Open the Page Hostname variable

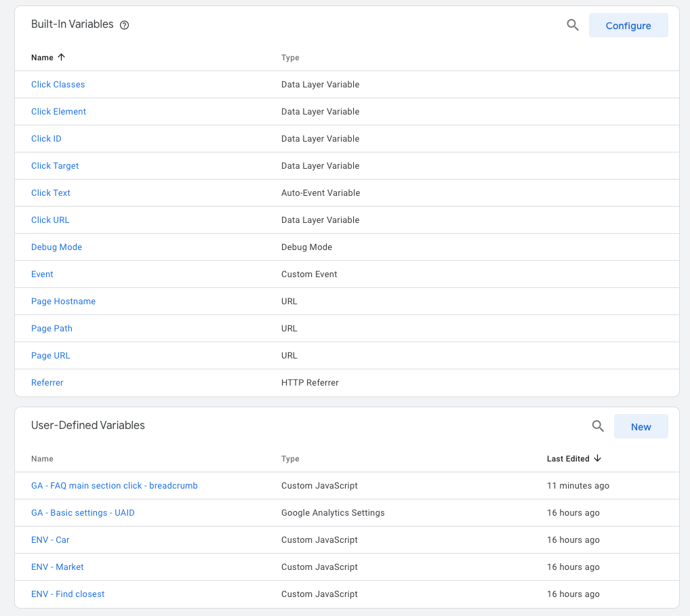(63, 302)
